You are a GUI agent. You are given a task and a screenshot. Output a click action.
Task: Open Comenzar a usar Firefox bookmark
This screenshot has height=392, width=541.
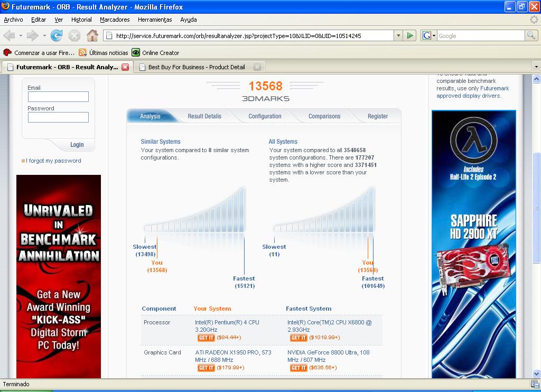39,53
